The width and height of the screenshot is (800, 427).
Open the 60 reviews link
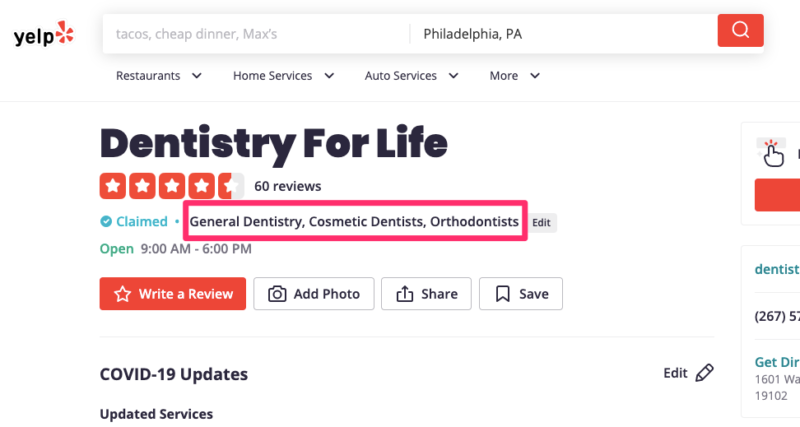click(288, 186)
